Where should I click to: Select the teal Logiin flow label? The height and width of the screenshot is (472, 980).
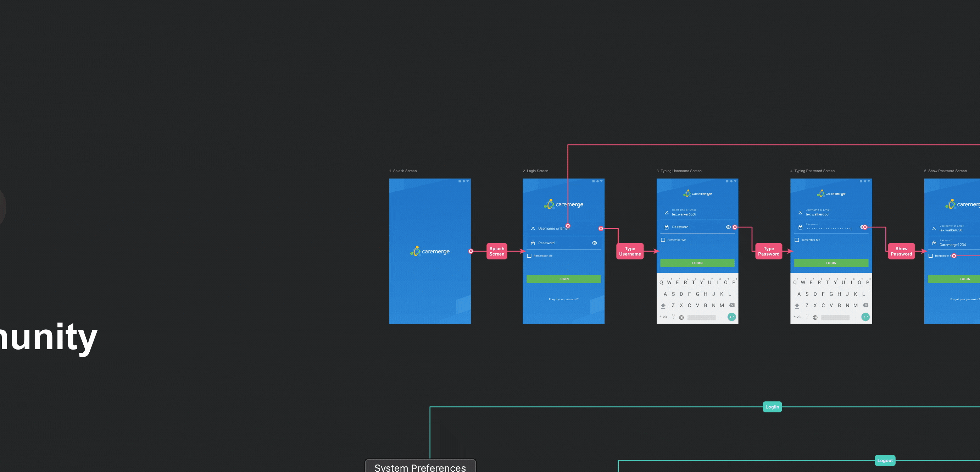click(x=772, y=407)
